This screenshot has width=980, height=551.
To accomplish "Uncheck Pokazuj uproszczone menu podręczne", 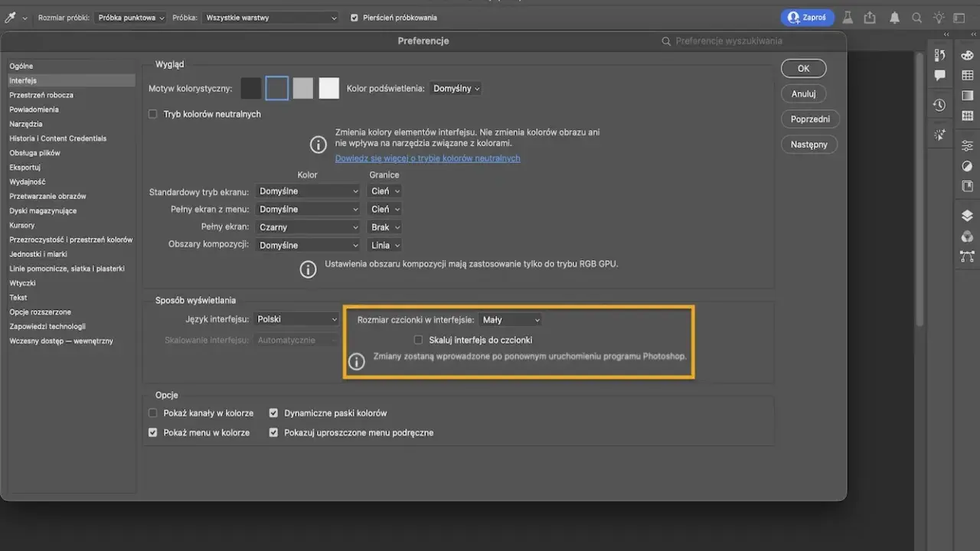I will tap(273, 432).
